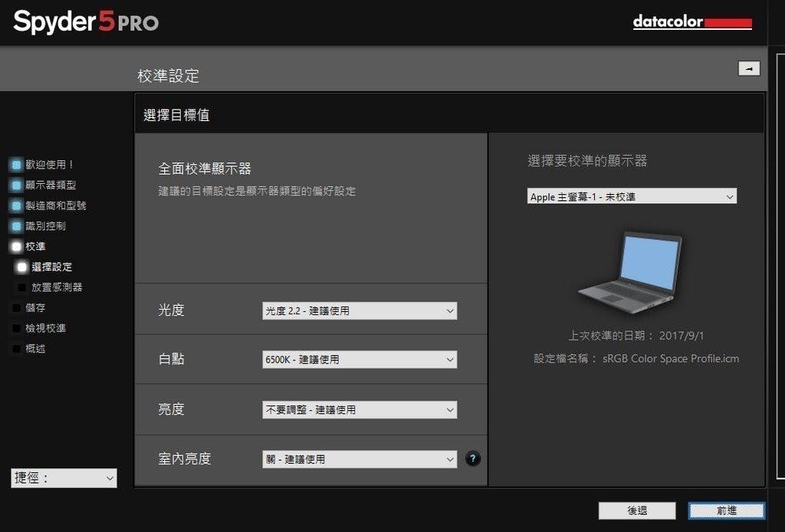Go to the 歡迎使用！ step

point(50,165)
